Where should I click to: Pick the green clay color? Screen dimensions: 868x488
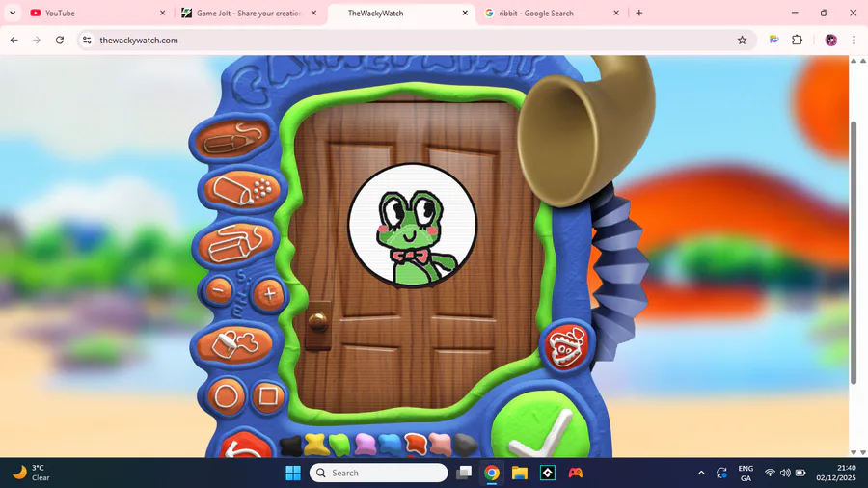(339, 445)
